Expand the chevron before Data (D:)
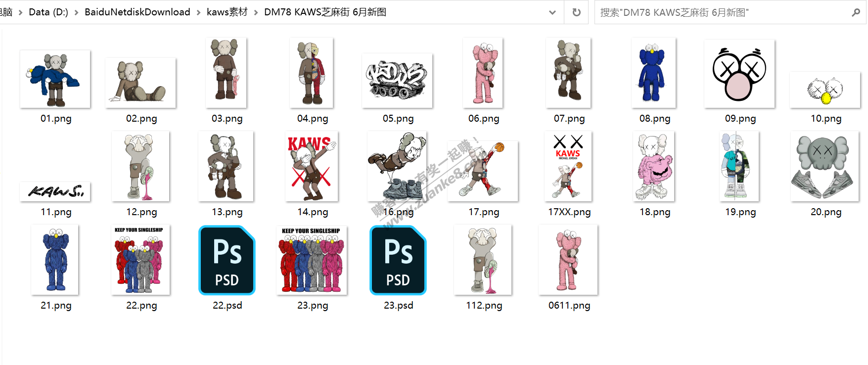Image resolution: width=868 pixels, height=365 pixels. click(x=20, y=12)
